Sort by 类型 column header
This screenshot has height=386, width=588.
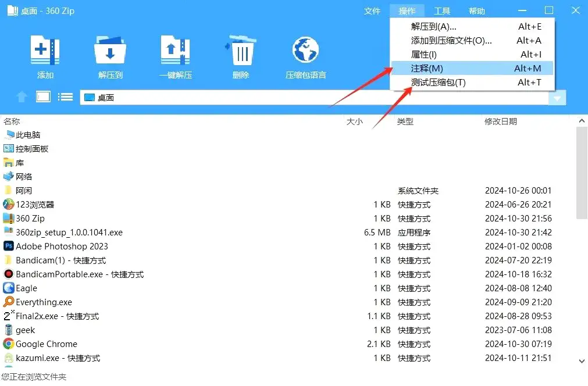(x=405, y=121)
